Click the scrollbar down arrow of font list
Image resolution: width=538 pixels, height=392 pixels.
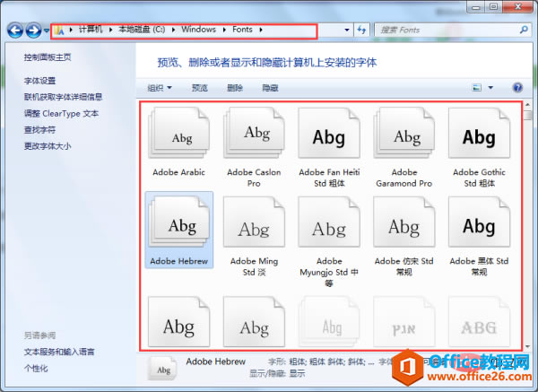coord(527,346)
